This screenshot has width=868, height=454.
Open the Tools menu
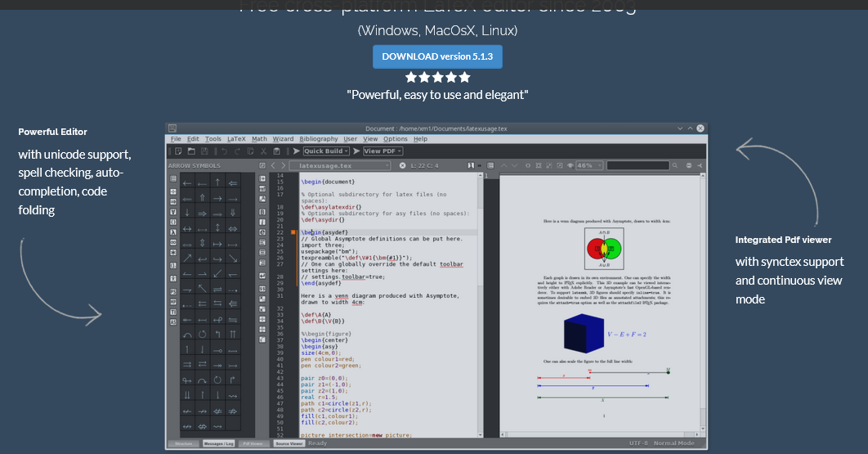[213, 138]
